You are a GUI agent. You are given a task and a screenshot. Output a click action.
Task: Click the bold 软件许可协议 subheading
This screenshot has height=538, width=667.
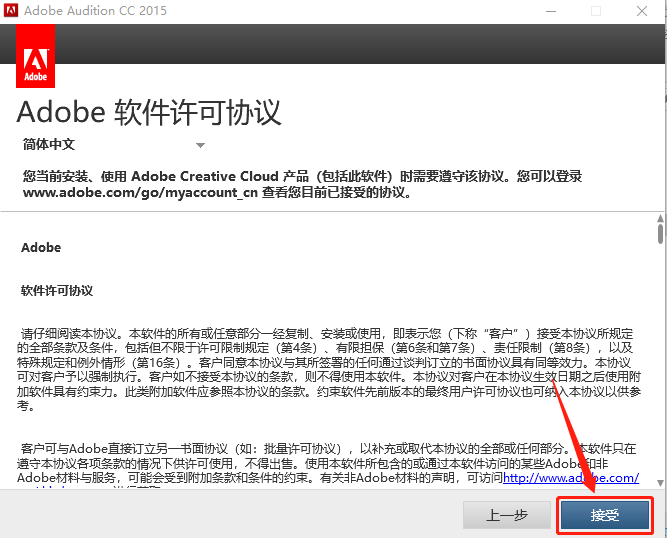(57, 291)
